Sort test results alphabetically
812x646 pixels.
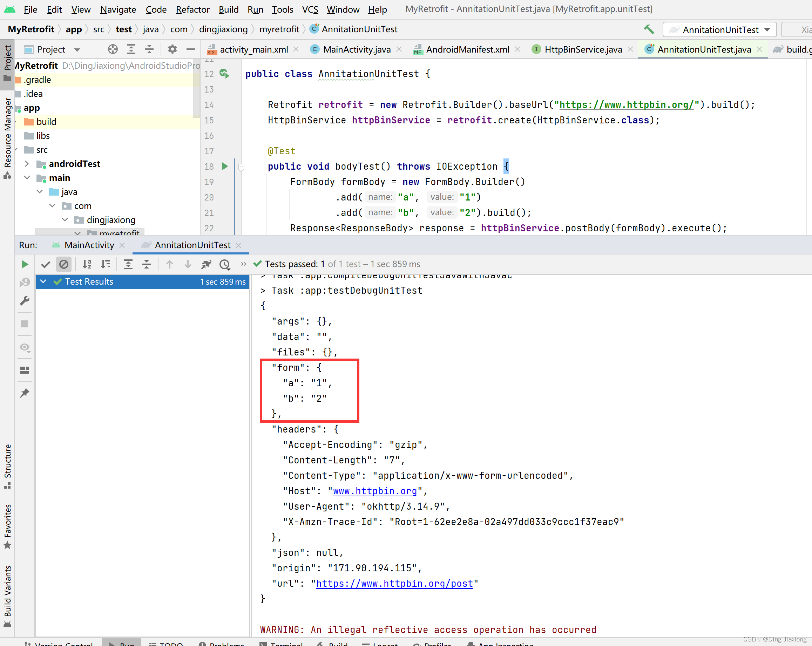87,264
